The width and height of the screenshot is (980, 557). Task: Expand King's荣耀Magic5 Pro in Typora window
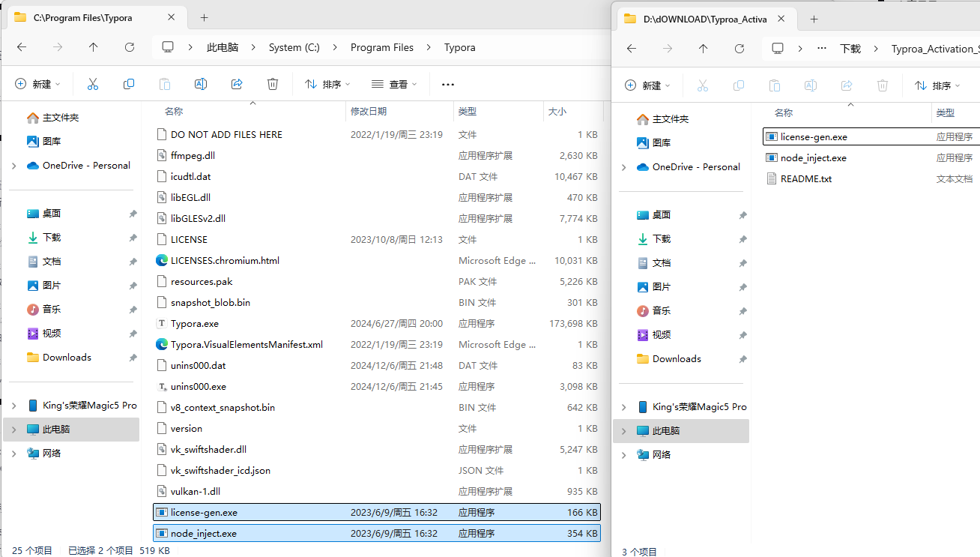coord(14,406)
